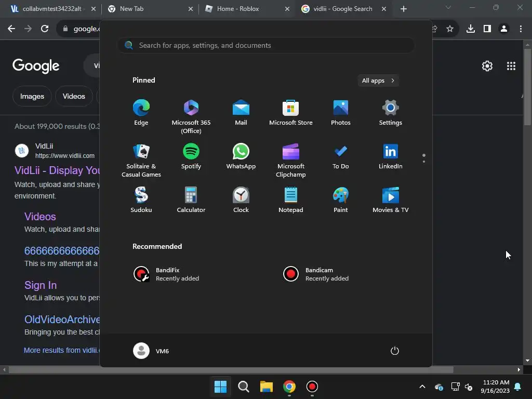Click Chrome horizontal scrollbar
532x399 pixels.
pos(231,369)
